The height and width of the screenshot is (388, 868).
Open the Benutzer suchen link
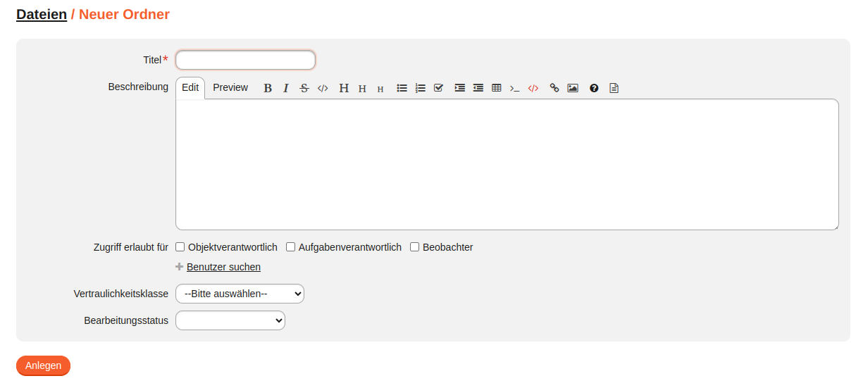(x=223, y=267)
